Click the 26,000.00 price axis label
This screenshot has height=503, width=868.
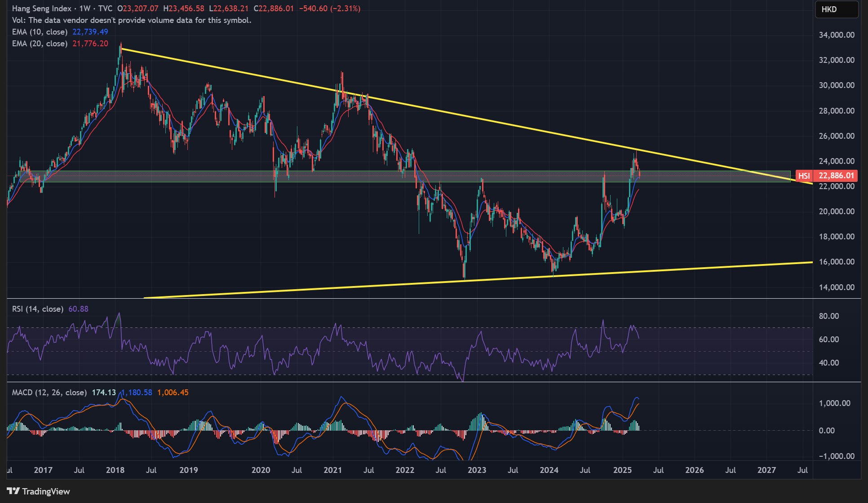coord(837,136)
